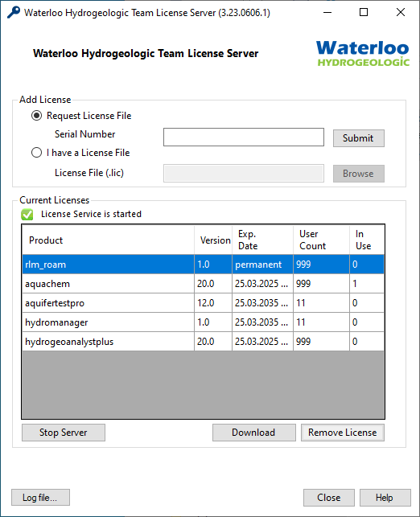Image resolution: width=420 pixels, height=517 pixels.
Task: Click the version 12.0 cell of aquifertestpro
Action: click(x=213, y=303)
